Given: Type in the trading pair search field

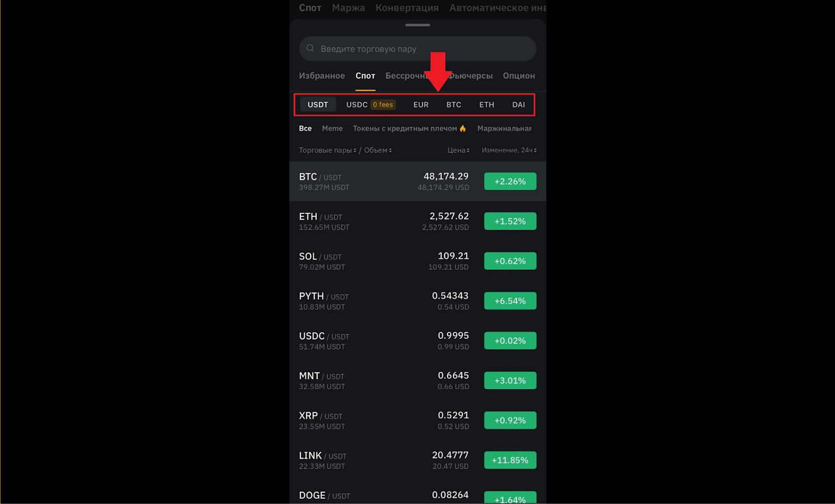Looking at the screenshot, I should click(417, 49).
